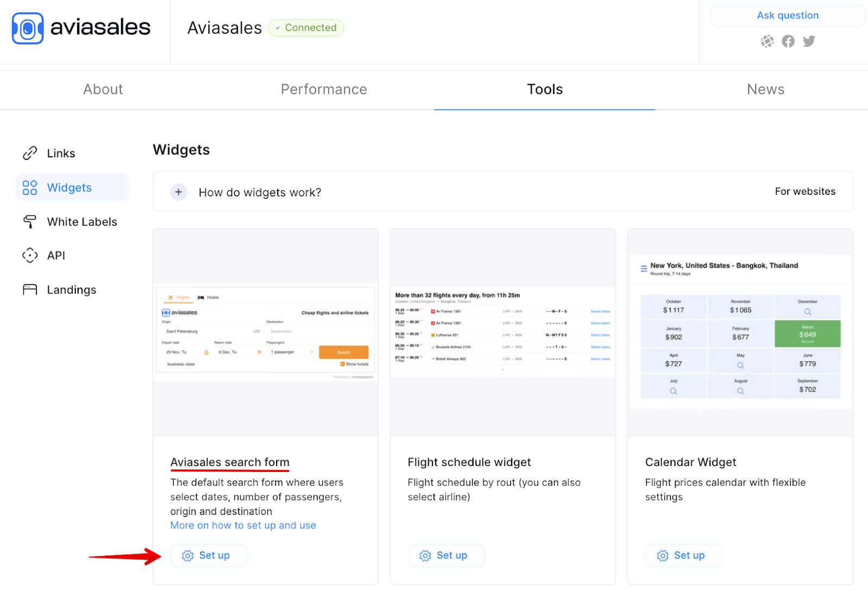This screenshot has width=868, height=594.
Task: Click the Aviasales logo icon
Action: click(x=27, y=28)
